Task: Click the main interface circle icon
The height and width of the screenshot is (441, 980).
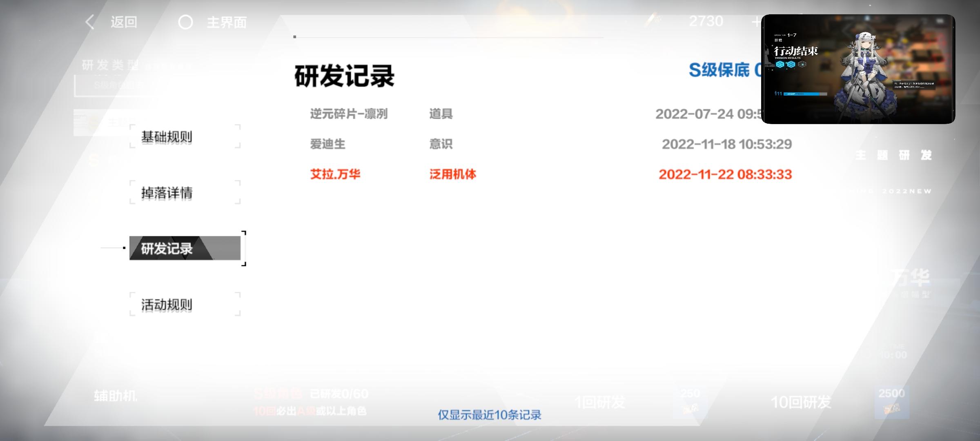Action: coord(185,22)
